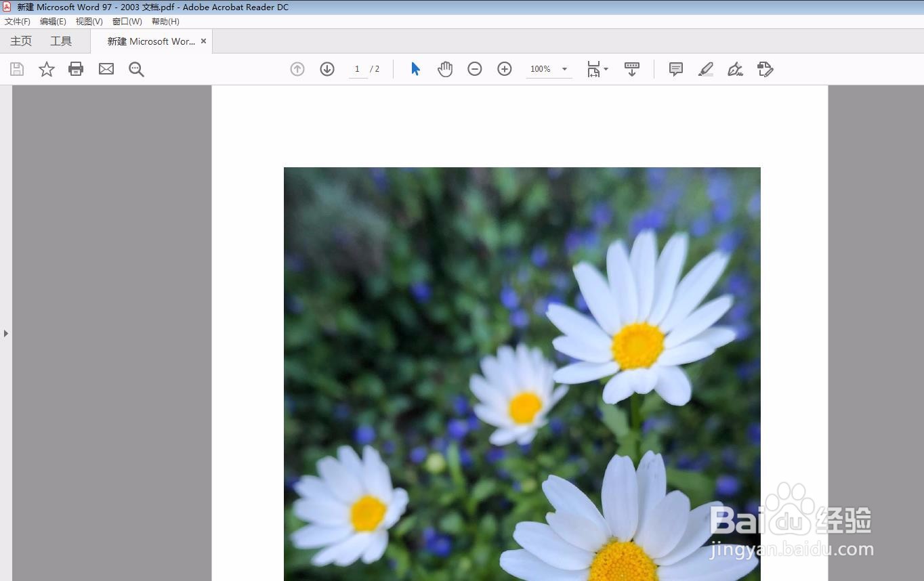924x581 pixels.
Task: Go to previous page arrow
Action: [297, 69]
